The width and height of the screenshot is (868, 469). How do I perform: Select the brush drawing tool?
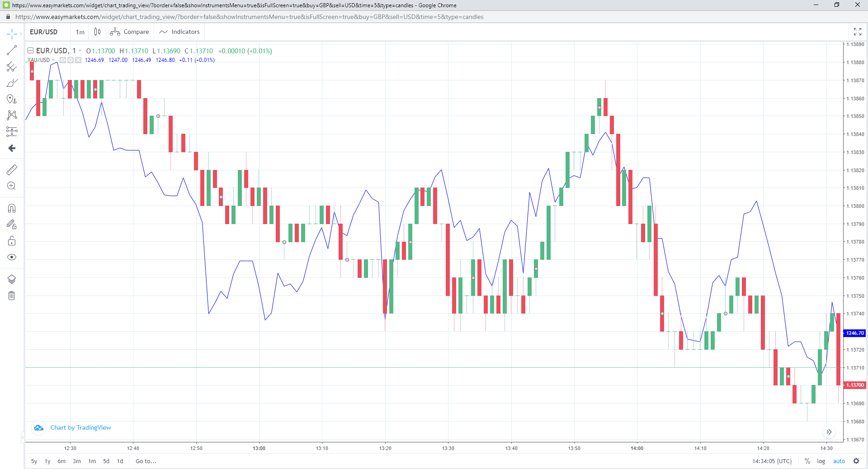[12, 83]
